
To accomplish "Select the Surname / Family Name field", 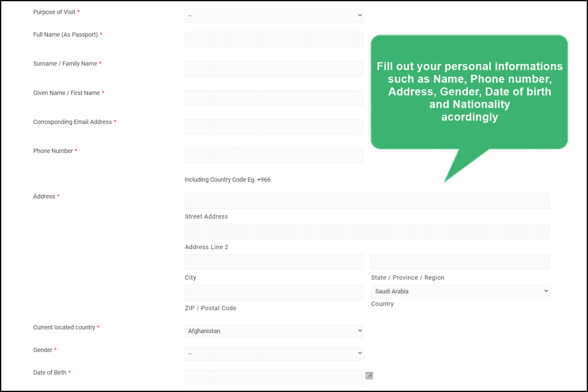I will tap(273, 68).
